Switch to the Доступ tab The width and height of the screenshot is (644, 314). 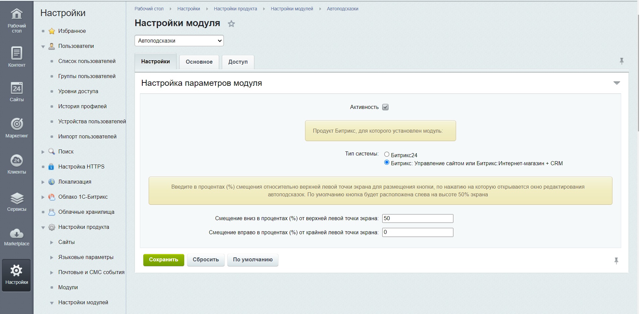coord(238,62)
